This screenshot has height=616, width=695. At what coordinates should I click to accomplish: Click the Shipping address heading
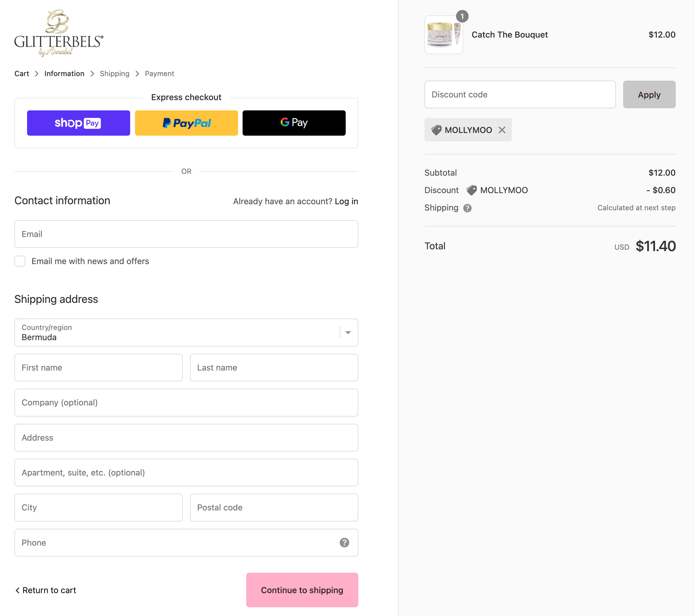(56, 299)
